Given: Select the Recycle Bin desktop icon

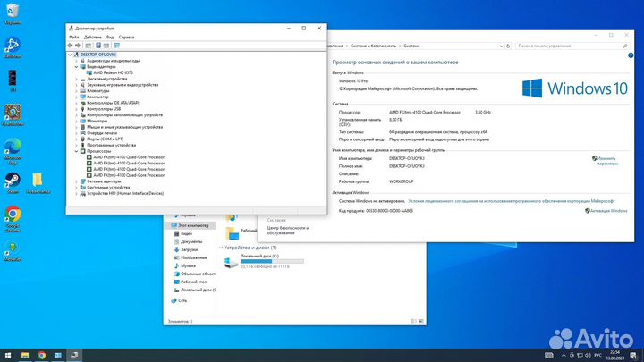Looking at the screenshot, I should pos(13,15).
